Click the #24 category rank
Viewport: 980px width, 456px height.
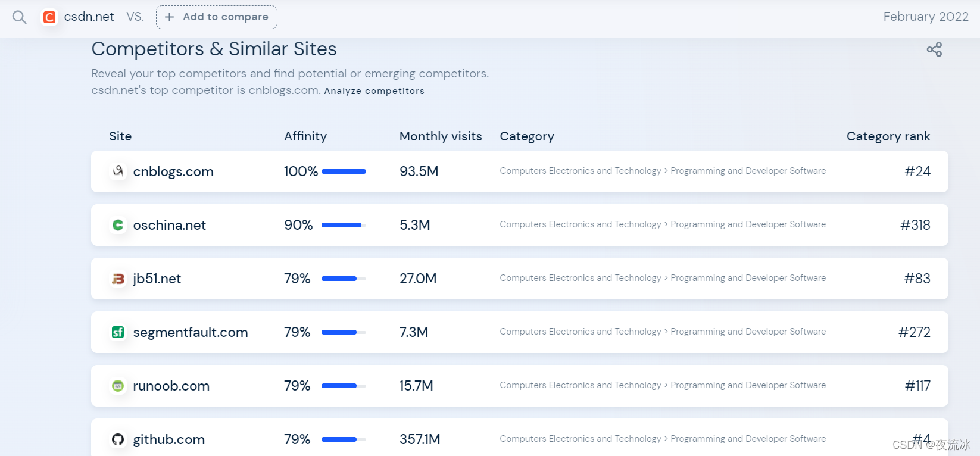click(917, 171)
